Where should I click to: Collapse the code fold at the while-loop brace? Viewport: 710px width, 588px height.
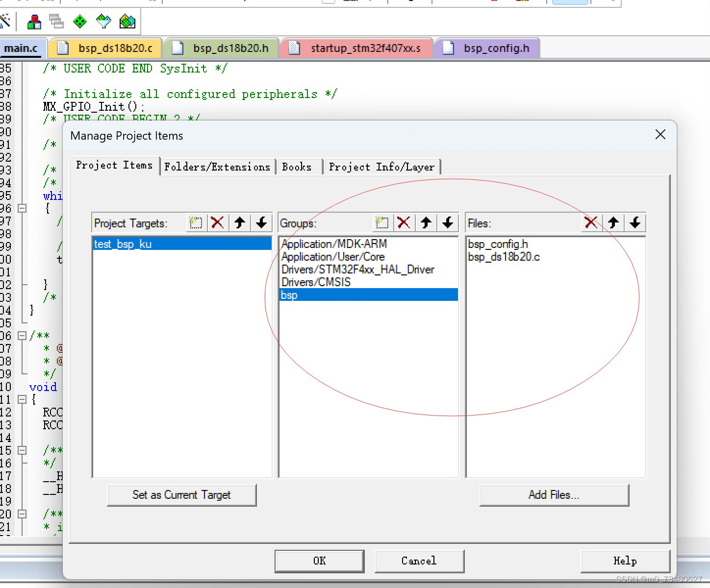coord(22,208)
